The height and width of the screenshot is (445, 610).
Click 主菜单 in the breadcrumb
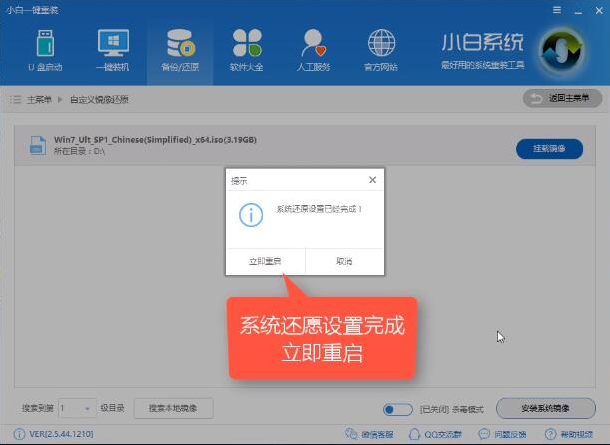pos(36,100)
